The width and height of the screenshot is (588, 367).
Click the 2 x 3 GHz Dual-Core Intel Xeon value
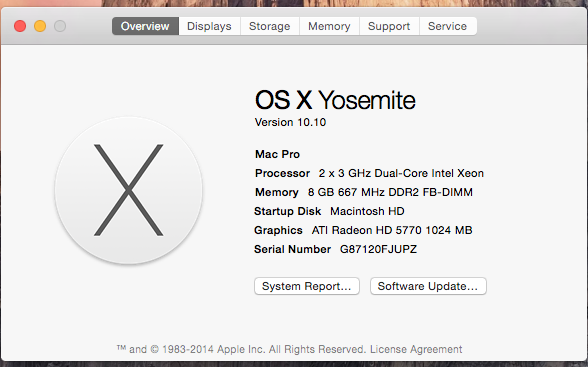tap(401, 173)
